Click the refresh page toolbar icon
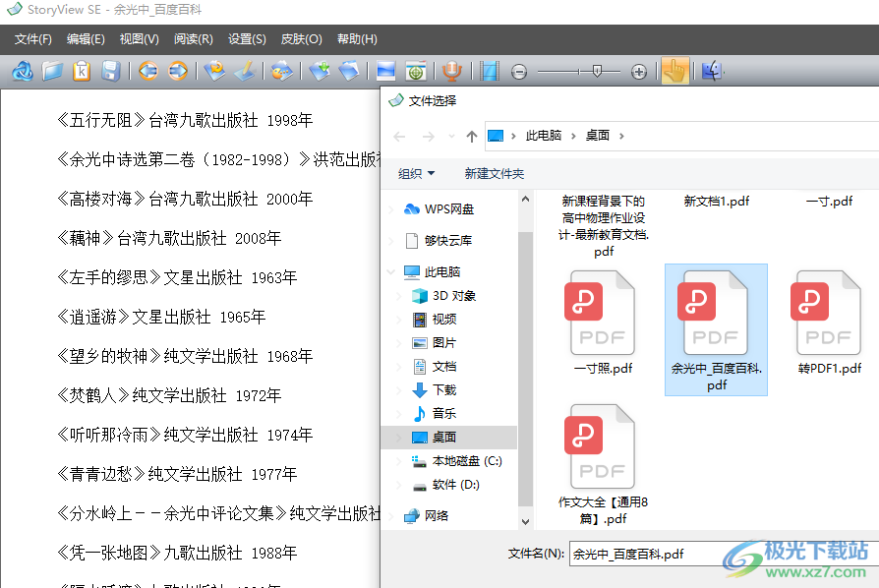This screenshot has width=879, height=588. (x=215, y=71)
